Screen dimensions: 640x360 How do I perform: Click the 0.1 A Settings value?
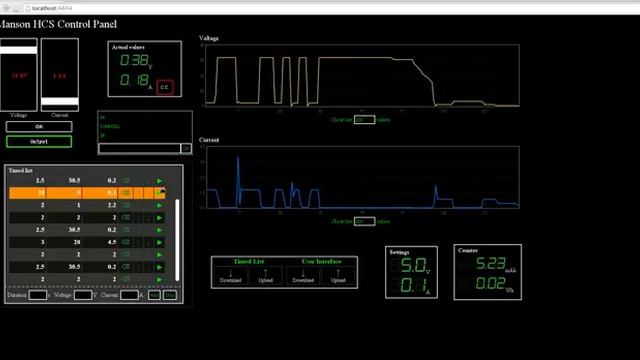tap(415, 285)
